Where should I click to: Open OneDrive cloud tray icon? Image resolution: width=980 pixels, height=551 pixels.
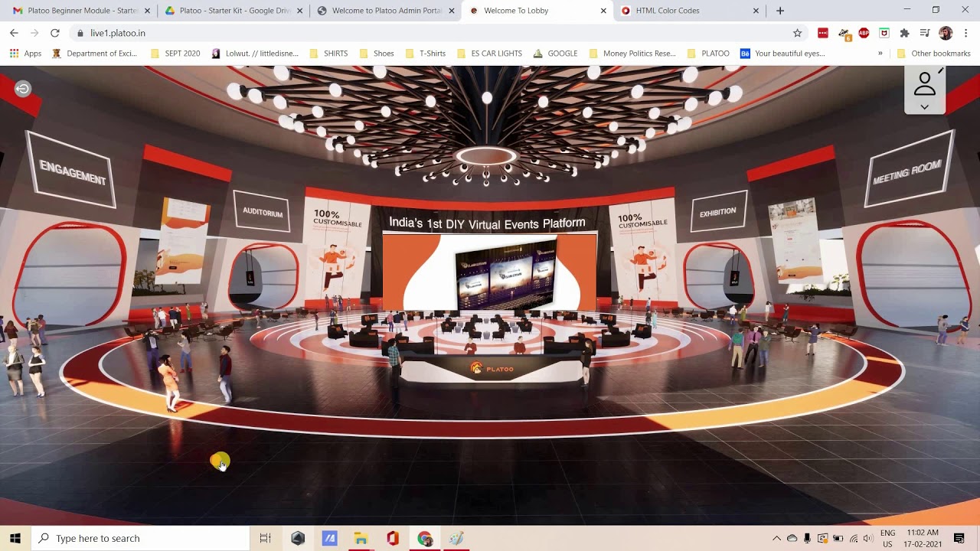coord(792,538)
